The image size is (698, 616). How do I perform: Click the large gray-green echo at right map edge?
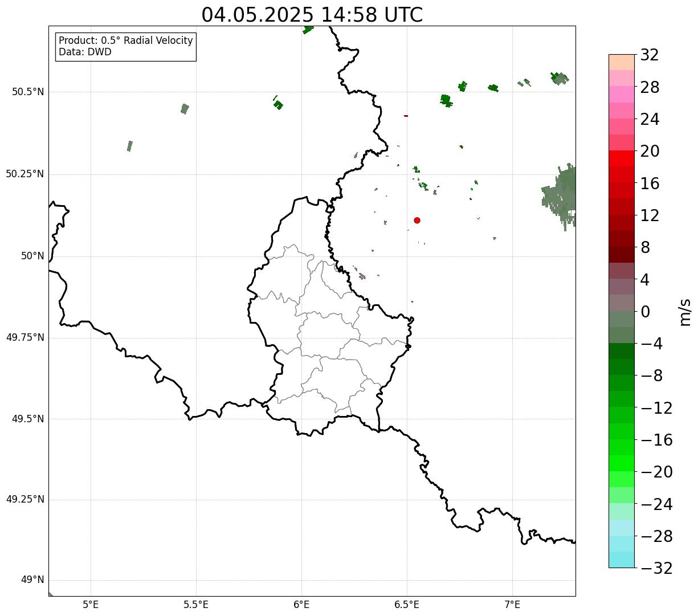561,195
